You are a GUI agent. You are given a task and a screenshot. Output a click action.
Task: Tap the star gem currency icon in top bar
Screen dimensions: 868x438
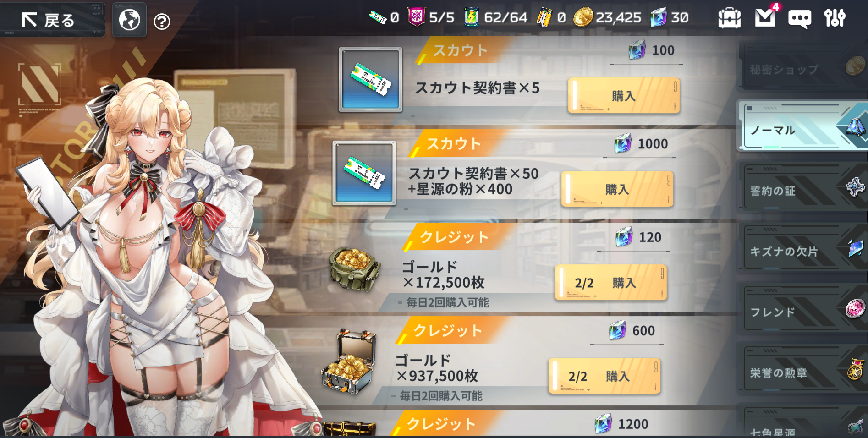click(x=659, y=17)
